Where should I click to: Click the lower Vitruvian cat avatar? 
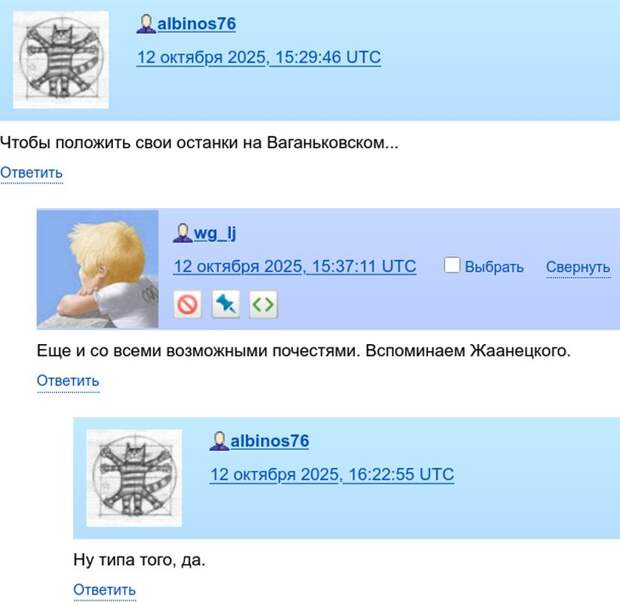(x=134, y=478)
